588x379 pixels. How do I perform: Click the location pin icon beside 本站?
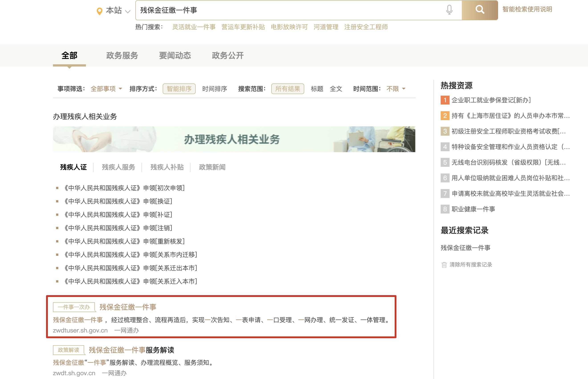99,11
